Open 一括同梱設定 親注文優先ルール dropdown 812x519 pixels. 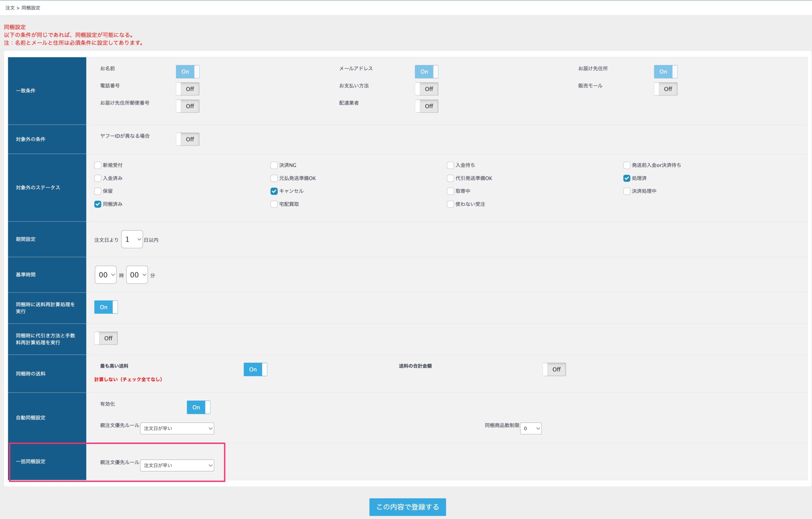[177, 465]
